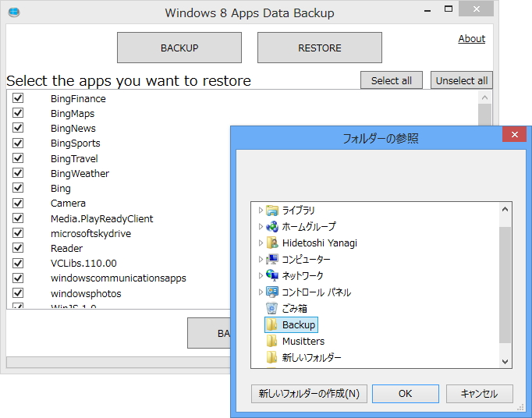Select the 新しいフォルダー tree entry
Image resolution: width=532 pixels, height=418 pixels.
coord(311,357)
